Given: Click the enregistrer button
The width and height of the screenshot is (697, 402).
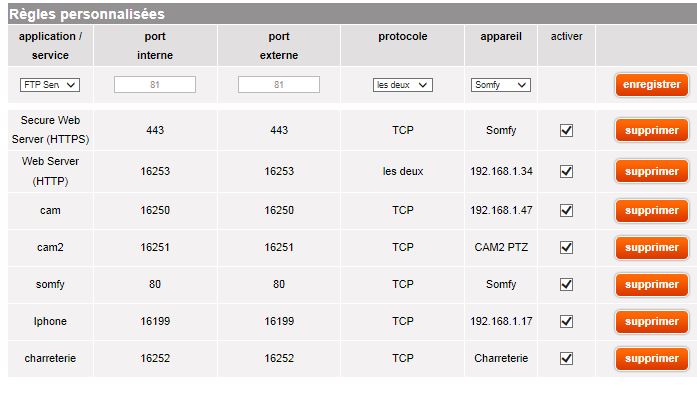Looking at the screenshot, I should 652,85.
